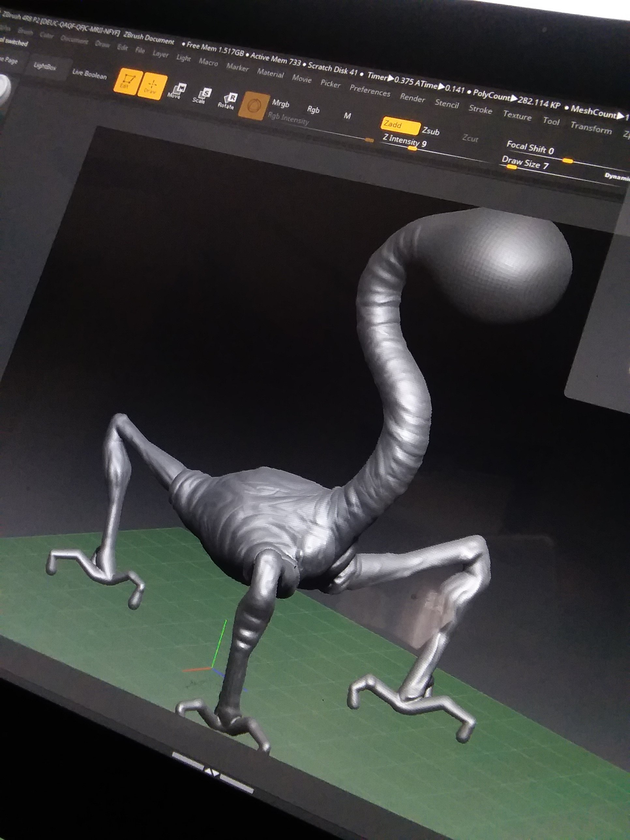The image size is (630, 840).
Task: Click the PolyCount 282.114 KP readout
Action: 516,99
